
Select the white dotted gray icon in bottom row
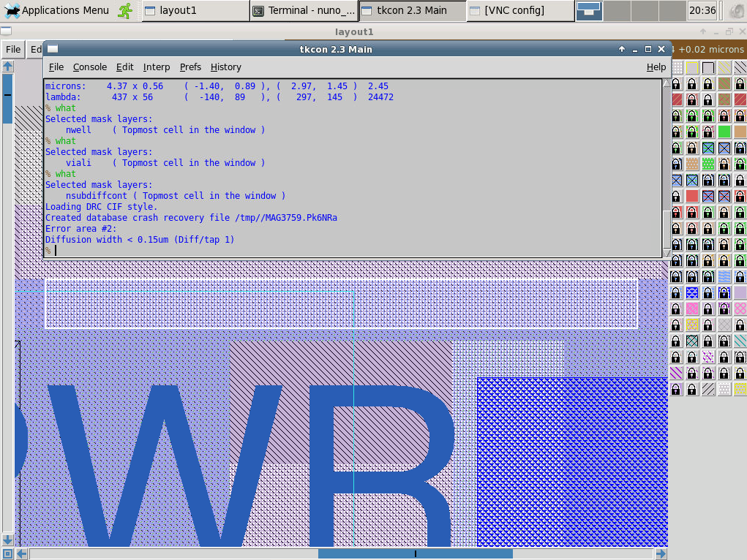(724, 390)
